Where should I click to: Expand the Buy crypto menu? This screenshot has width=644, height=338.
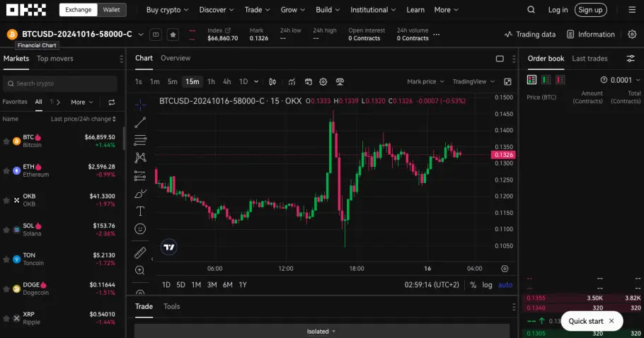[167, 10]
